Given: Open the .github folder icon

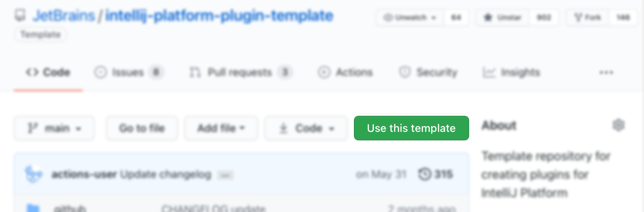Looking at the screenshot, I should [33, 208].
